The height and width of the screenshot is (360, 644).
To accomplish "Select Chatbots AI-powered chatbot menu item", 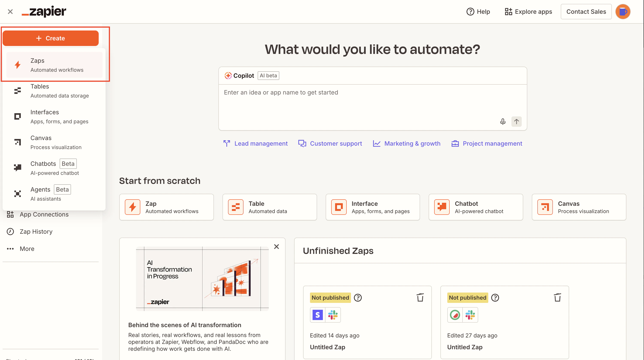I will click(54, 168).
